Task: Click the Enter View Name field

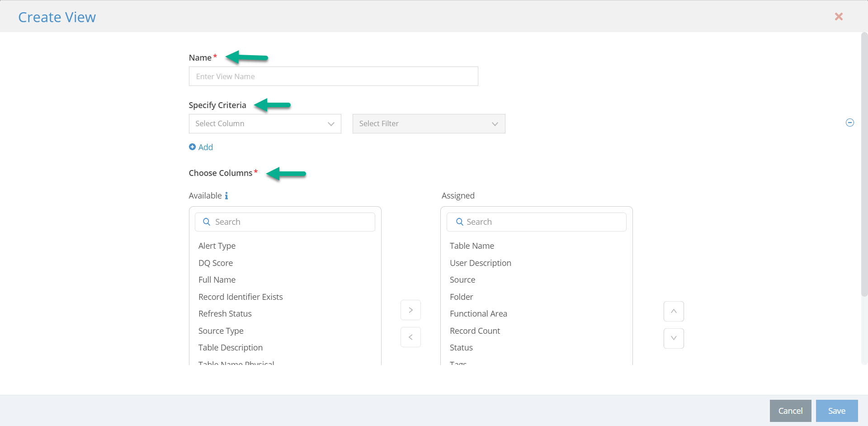Action: click(x=333, y=76)
